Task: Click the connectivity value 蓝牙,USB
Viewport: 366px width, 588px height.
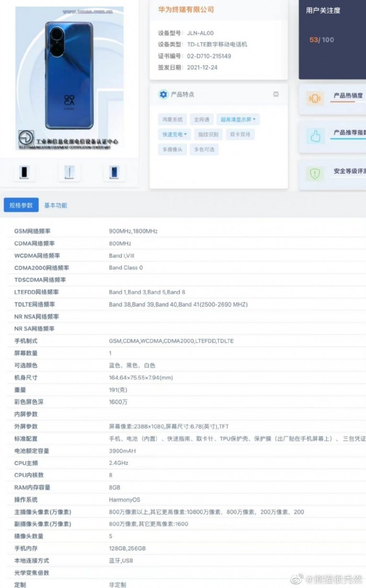Action: coord(121,561)
